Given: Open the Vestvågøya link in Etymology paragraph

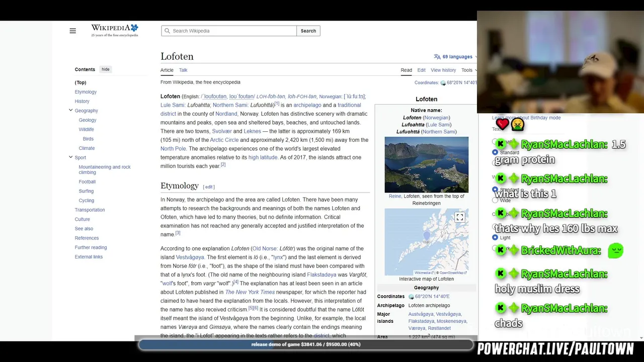Looking at the screenshot, I should click(x=190, y=257).
